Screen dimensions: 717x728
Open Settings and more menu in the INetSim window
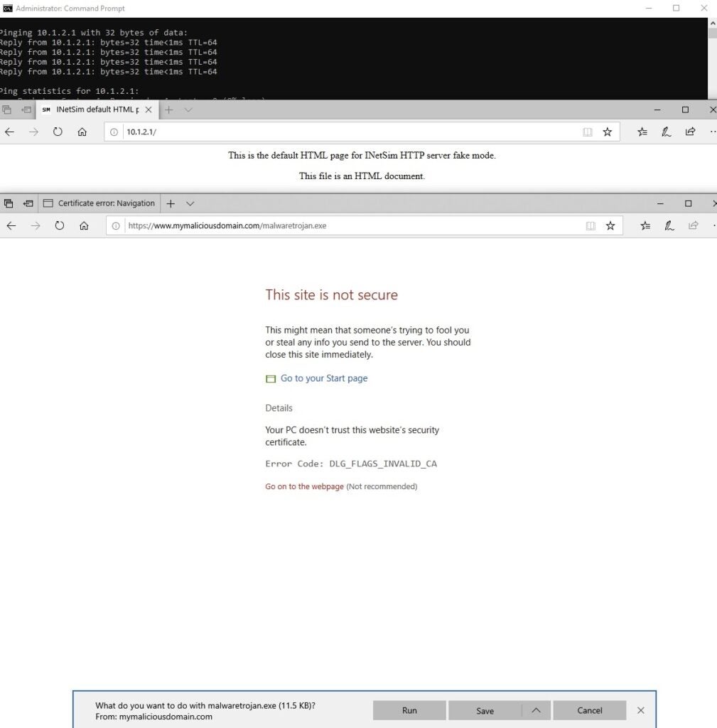(x=711, y=132)
